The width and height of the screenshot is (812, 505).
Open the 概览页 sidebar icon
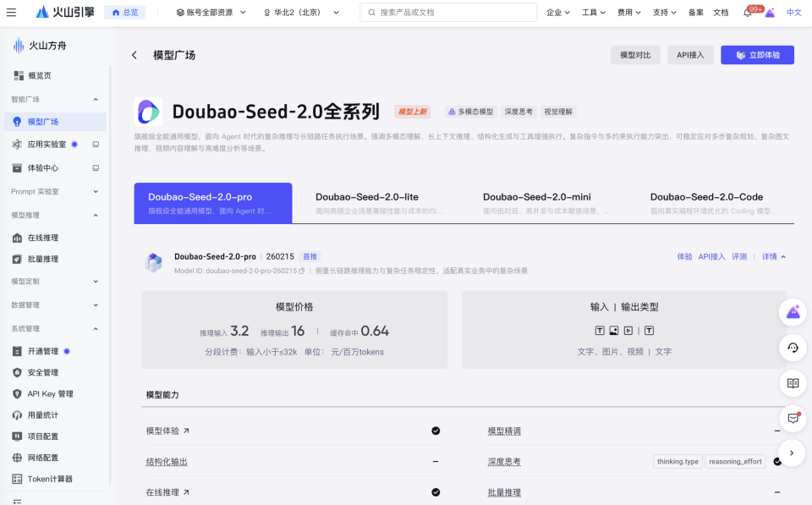point(19,74)
